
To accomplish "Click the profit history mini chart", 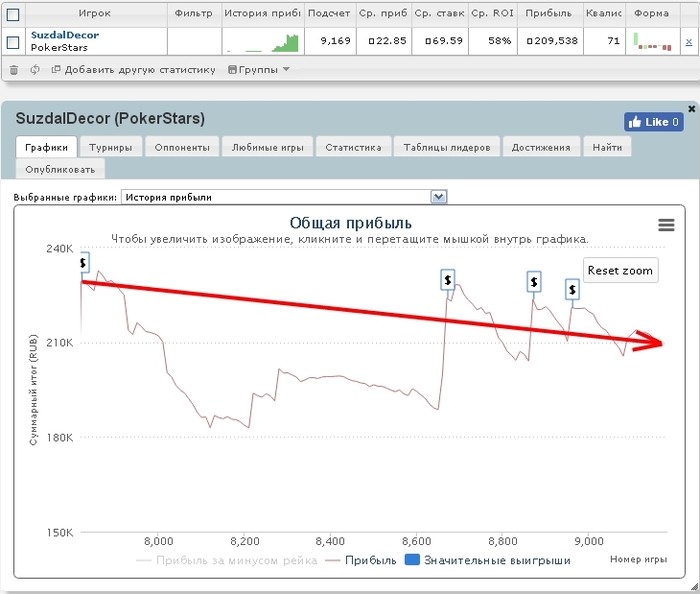I will (x=263, y=42).
